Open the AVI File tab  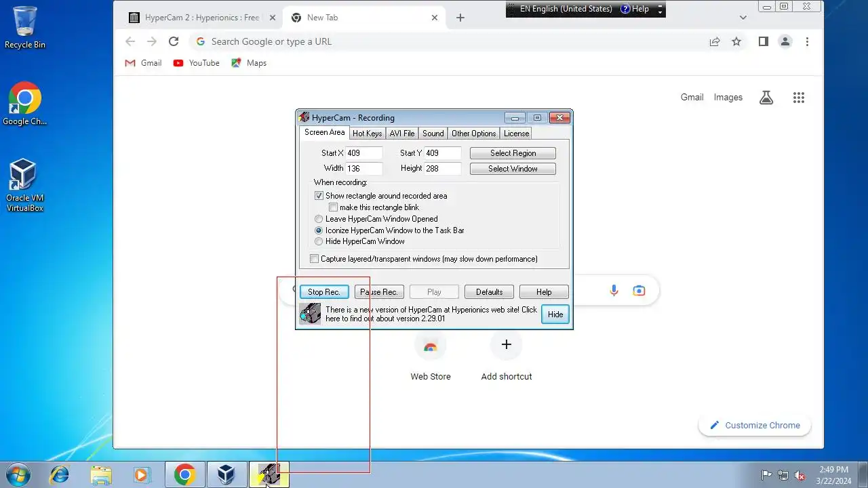tap(402, 134)
